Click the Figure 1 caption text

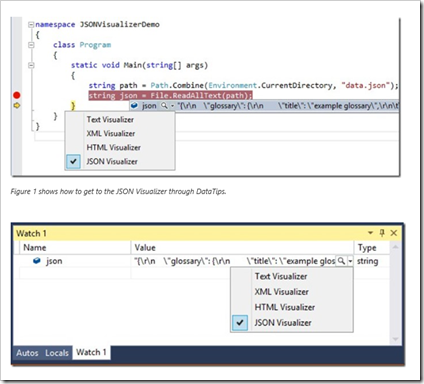coord(118,191)
